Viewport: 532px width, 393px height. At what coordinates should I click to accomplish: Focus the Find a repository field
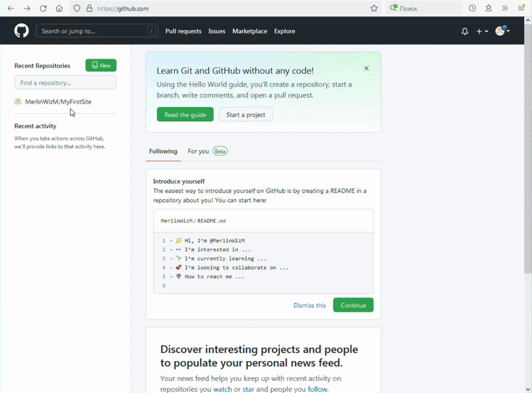coord(65,82)
